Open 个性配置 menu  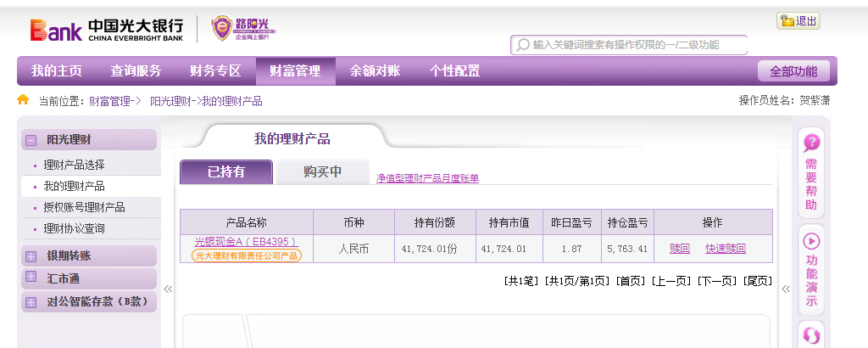click(x=455, y=71)
